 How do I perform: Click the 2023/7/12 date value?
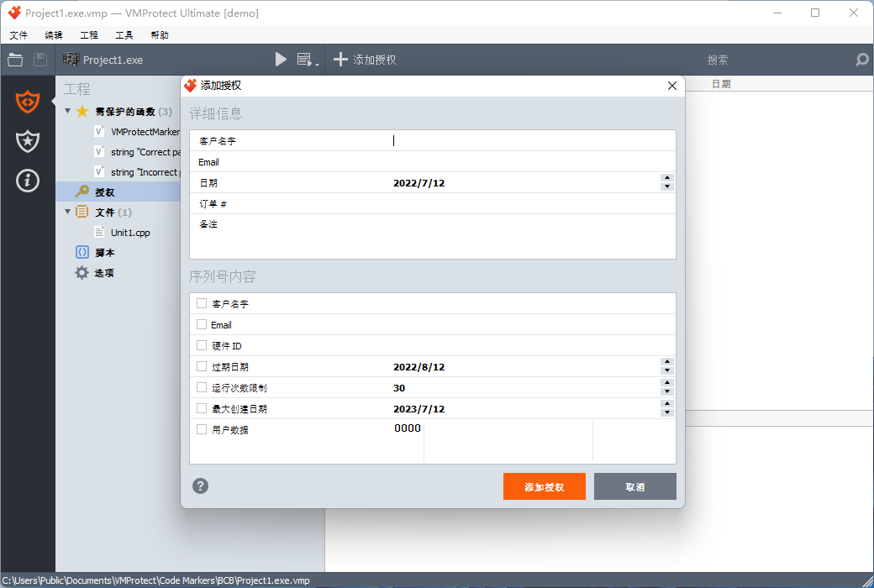(419, 409)
